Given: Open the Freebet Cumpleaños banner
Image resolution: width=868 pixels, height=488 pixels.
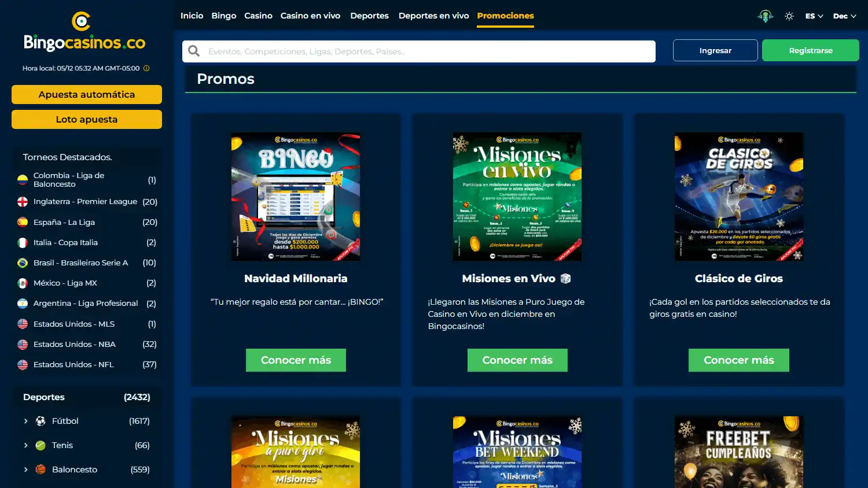Looking at the screenshot, I should point(739,452).
